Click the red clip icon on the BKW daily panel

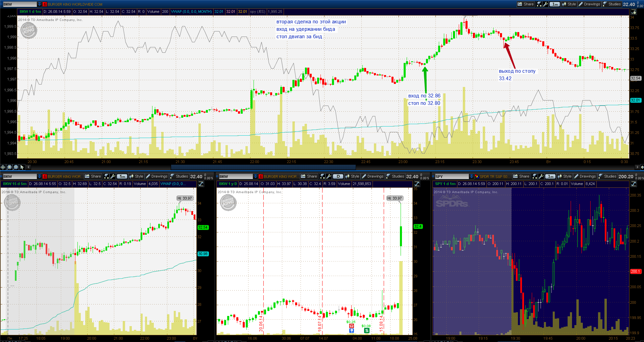coord(261,176)
